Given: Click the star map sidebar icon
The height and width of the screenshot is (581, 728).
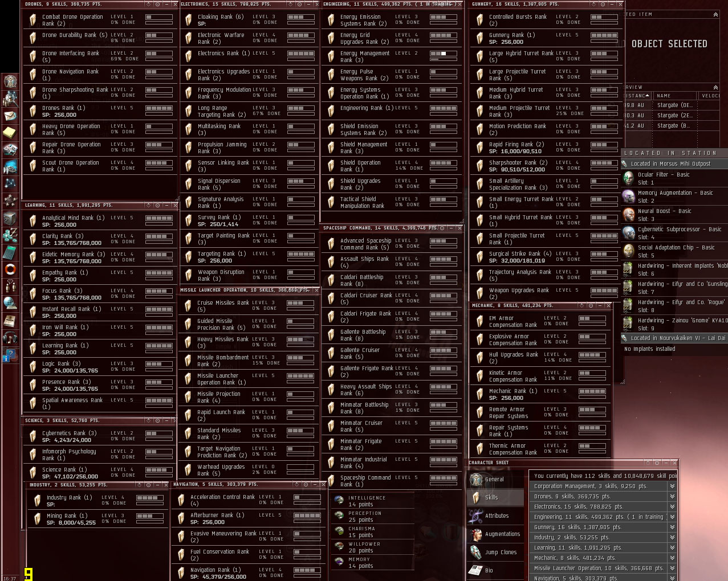Looking at the screenshot, I should click(x=10, y=183).
